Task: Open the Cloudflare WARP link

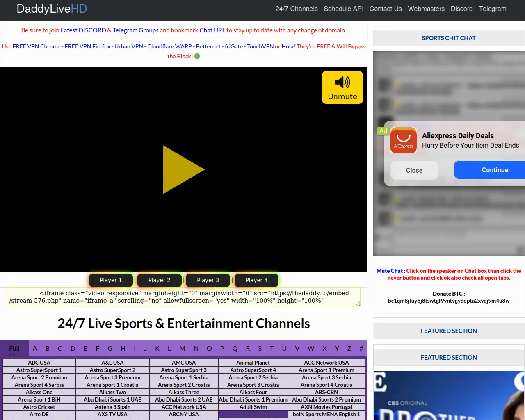Action: [x=169, y=46]
